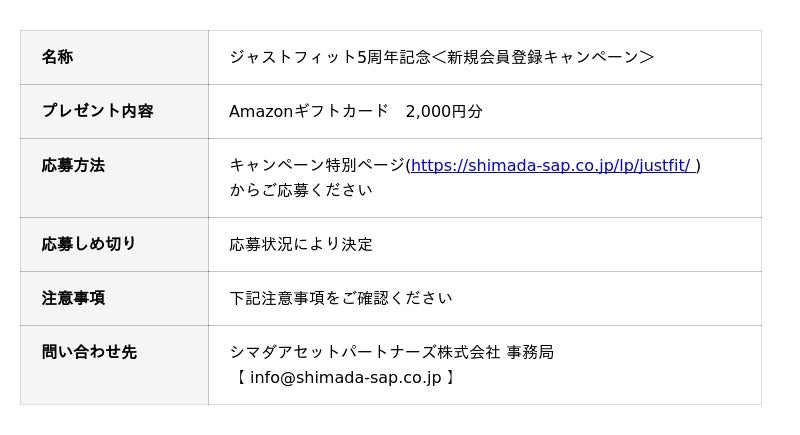Click the 問い合わせ先 header cell
800x435 pixels.
click(x=89, y=351)
